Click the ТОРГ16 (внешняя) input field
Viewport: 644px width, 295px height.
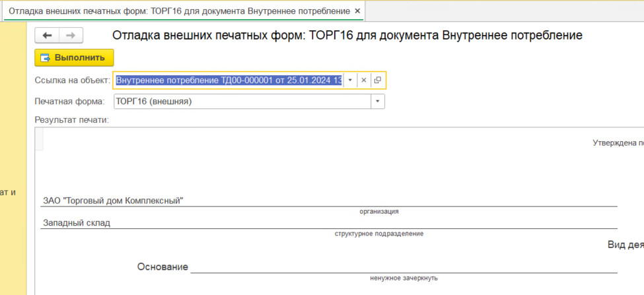242,102
